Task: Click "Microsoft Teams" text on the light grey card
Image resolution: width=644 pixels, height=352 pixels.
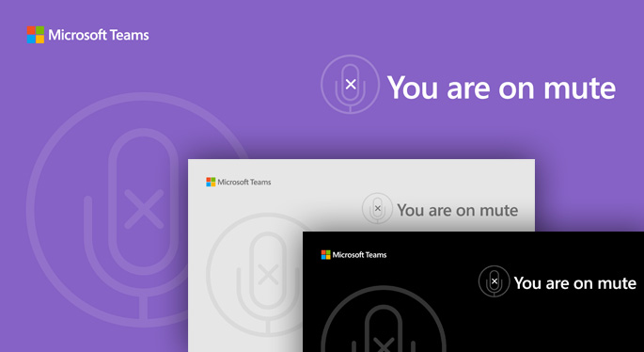Action: 244,183
